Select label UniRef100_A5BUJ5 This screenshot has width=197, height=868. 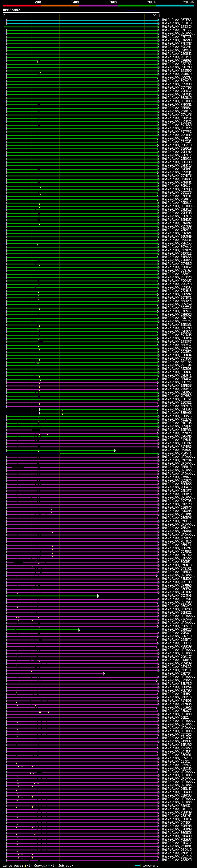coord(176,467)
